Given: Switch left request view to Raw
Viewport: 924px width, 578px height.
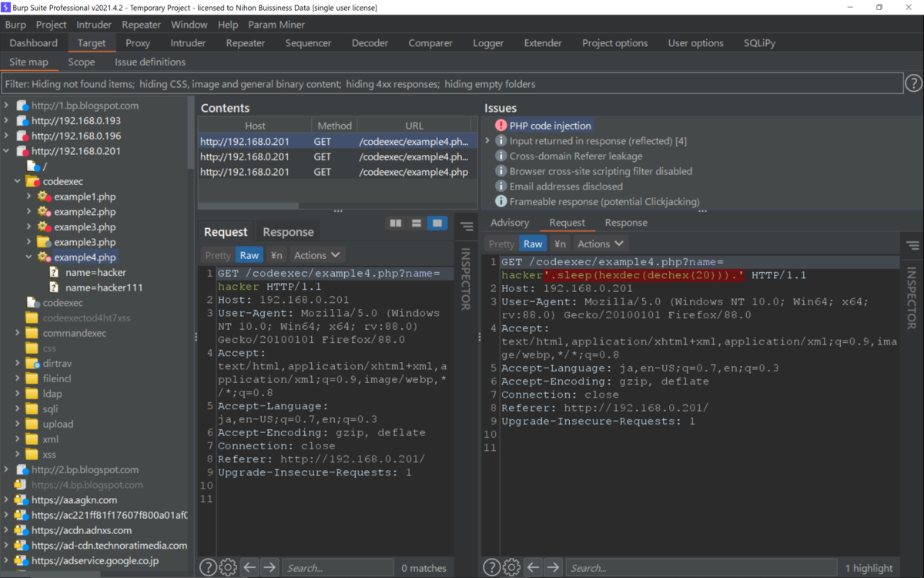Looking at the screenshot, I should coord(249,255).
